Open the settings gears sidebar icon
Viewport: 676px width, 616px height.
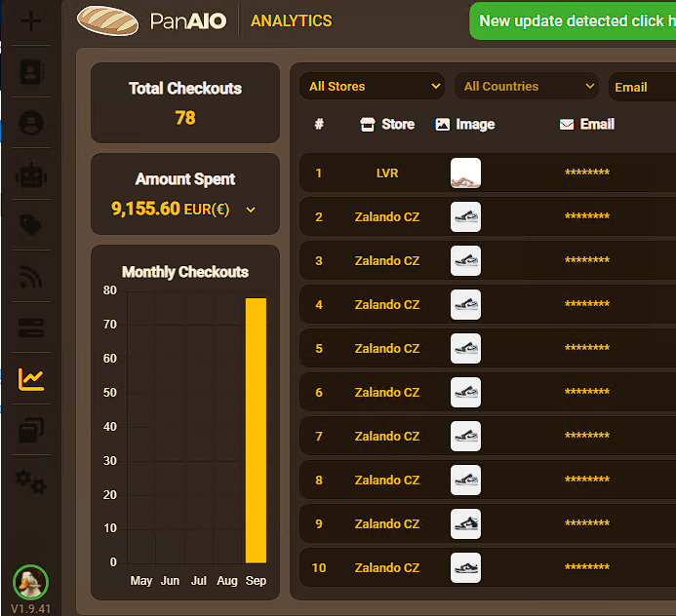(x=31, y=481)
